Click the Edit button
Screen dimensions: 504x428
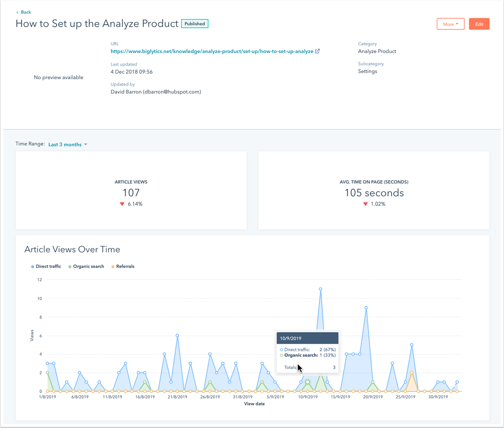point(479,24)
